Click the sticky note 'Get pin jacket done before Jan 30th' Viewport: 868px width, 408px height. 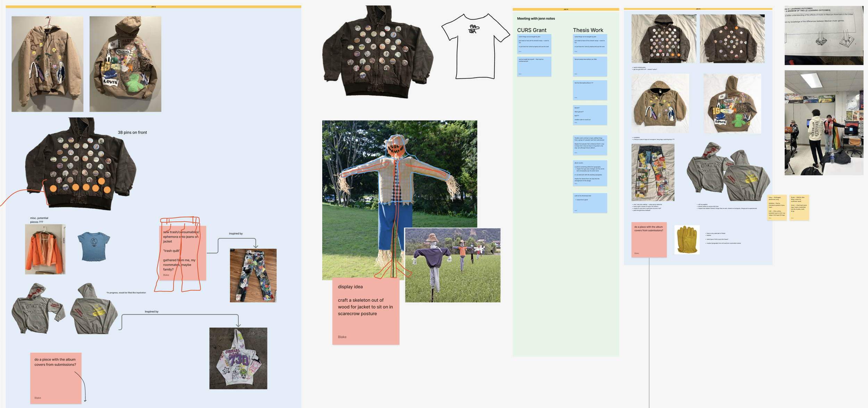590,66
